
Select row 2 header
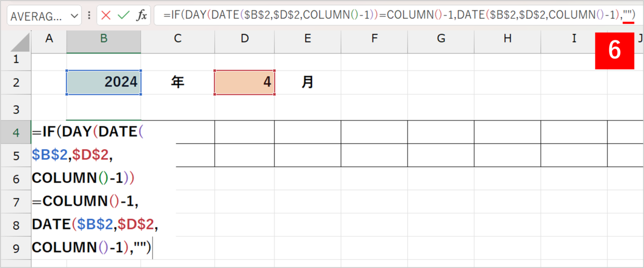tap(16, 83)
